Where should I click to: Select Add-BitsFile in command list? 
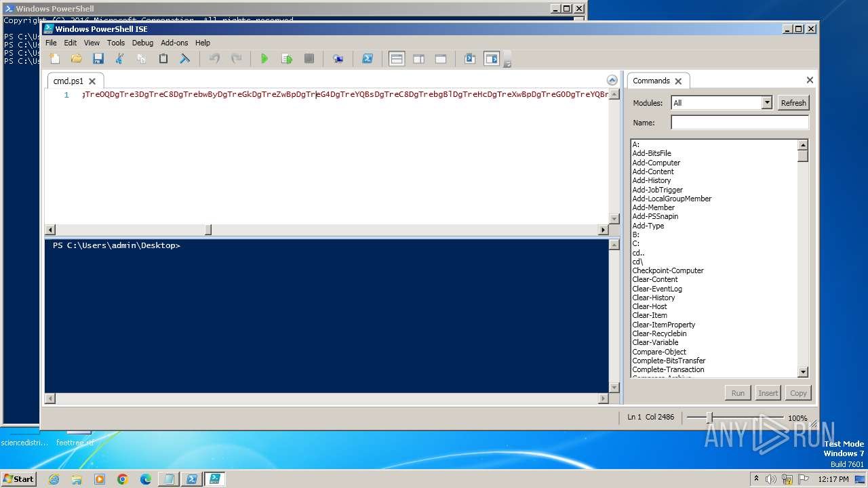pyautogui.click(x=652, y=153)
